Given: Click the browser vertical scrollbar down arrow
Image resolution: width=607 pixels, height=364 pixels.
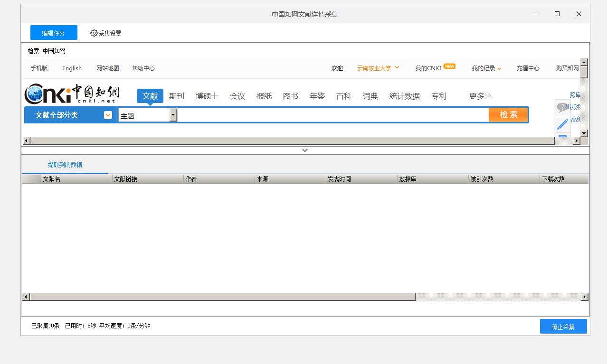Looking at the screenshot, I should point(584,133).
